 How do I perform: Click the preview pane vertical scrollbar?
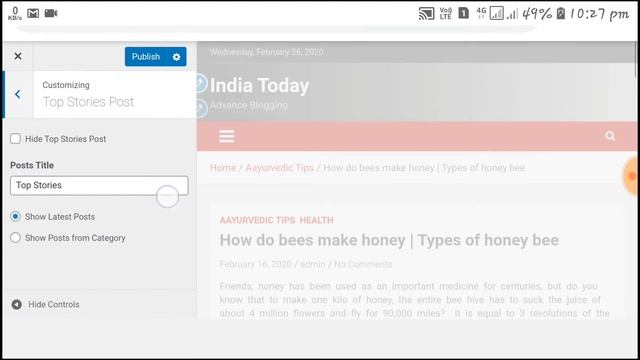click(x=635, y=60)
